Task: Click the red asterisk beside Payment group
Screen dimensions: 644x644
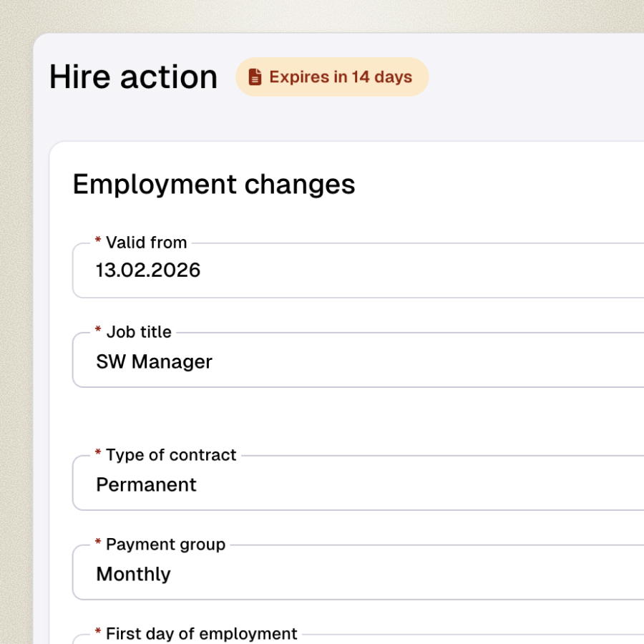Action: click(97, 544)
